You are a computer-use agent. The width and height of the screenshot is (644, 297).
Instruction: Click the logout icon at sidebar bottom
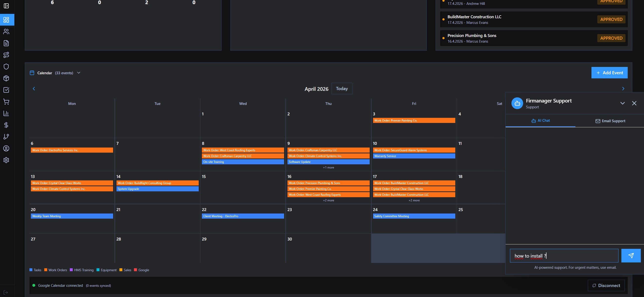tap(6, 292)
